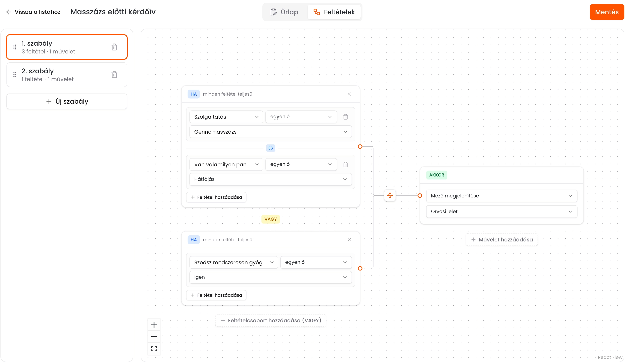Open the Gerincmasszázs value dropdown
Screen dimensions: 629x364
pos(270,132)
